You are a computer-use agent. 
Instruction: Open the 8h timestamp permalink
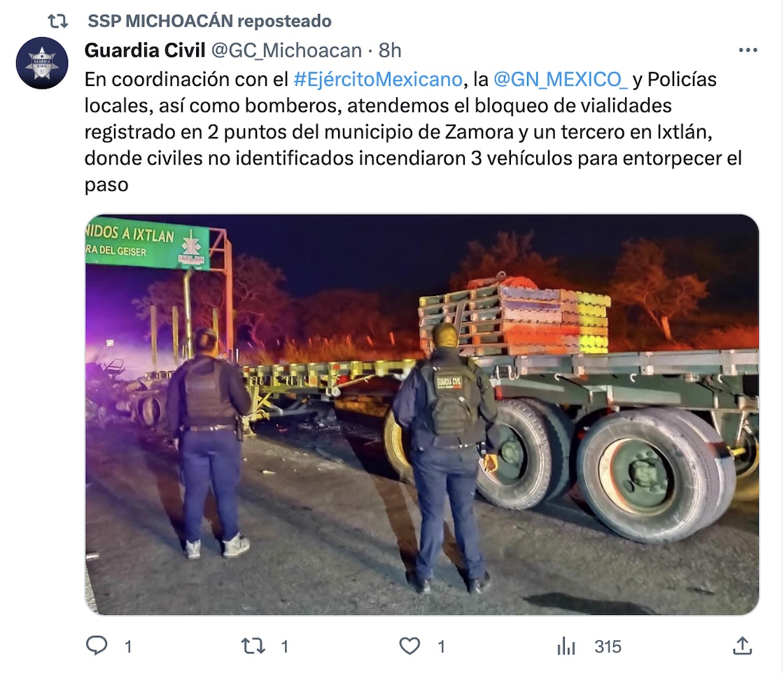coord(390,50)
